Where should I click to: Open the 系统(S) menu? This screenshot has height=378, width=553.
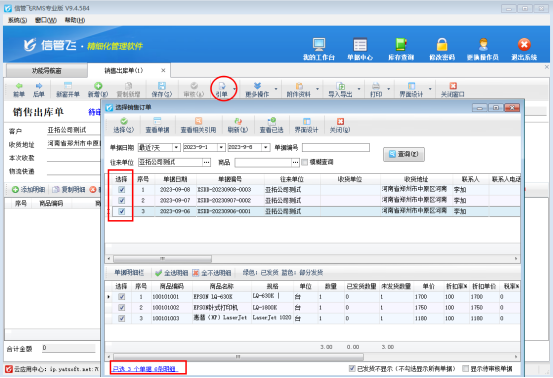click(18, 20)
